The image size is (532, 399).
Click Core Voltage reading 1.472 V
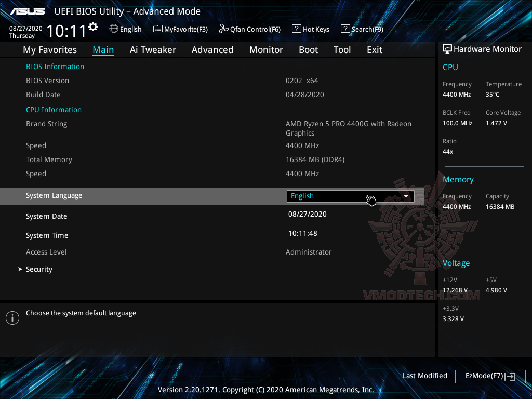pyautogui.click(x=496, y=123)
